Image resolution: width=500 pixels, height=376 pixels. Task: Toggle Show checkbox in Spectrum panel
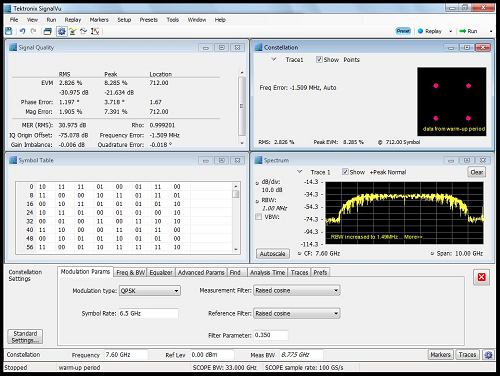pyautogui.click(x=345, y=172)
